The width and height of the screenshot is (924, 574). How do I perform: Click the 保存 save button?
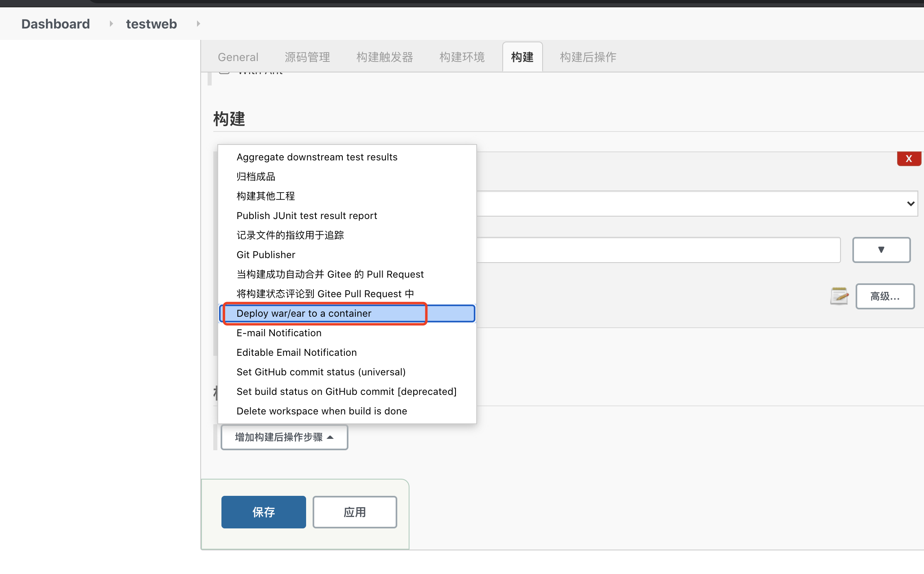click(x=263, y=512)
